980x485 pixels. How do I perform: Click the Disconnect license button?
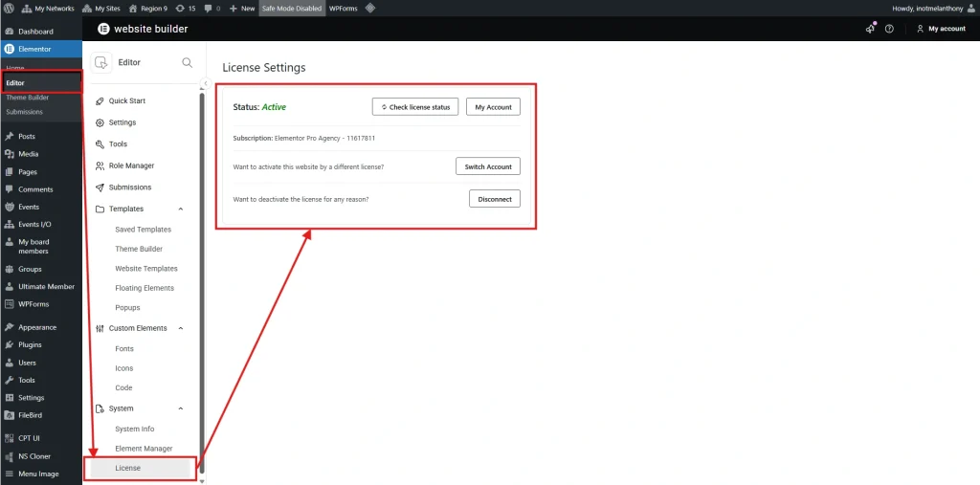coord(495,199)
